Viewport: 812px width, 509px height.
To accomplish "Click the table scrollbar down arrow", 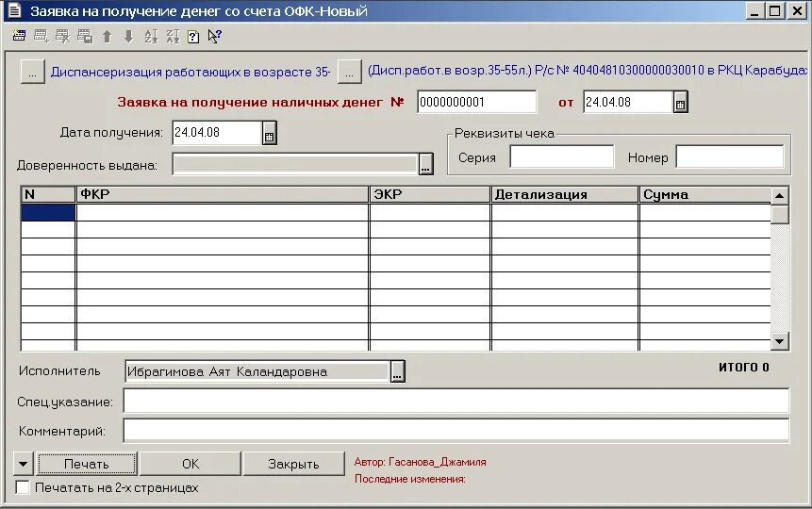I will 779,340.
